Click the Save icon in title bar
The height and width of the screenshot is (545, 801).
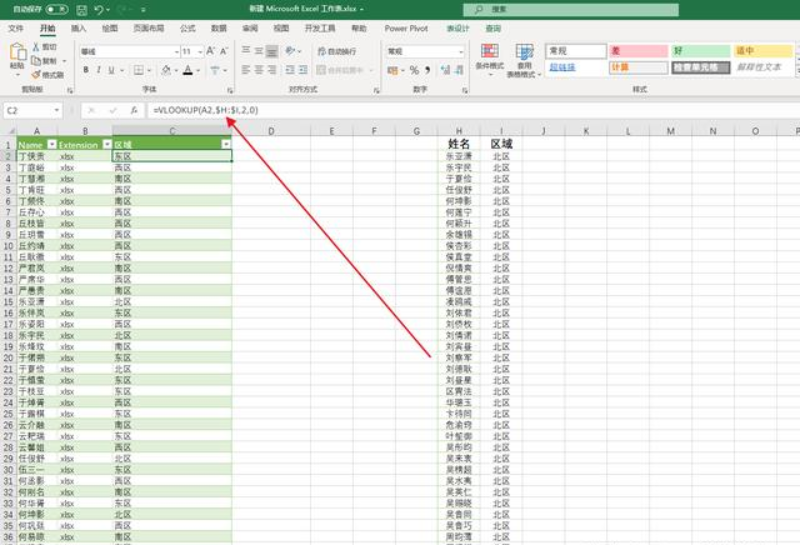click(81, 9)
